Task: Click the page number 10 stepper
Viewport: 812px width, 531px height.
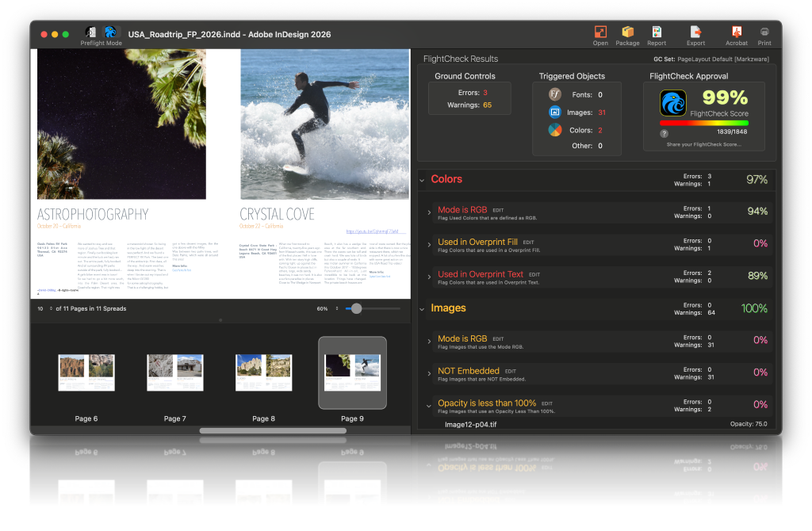Action: point(51,308)
